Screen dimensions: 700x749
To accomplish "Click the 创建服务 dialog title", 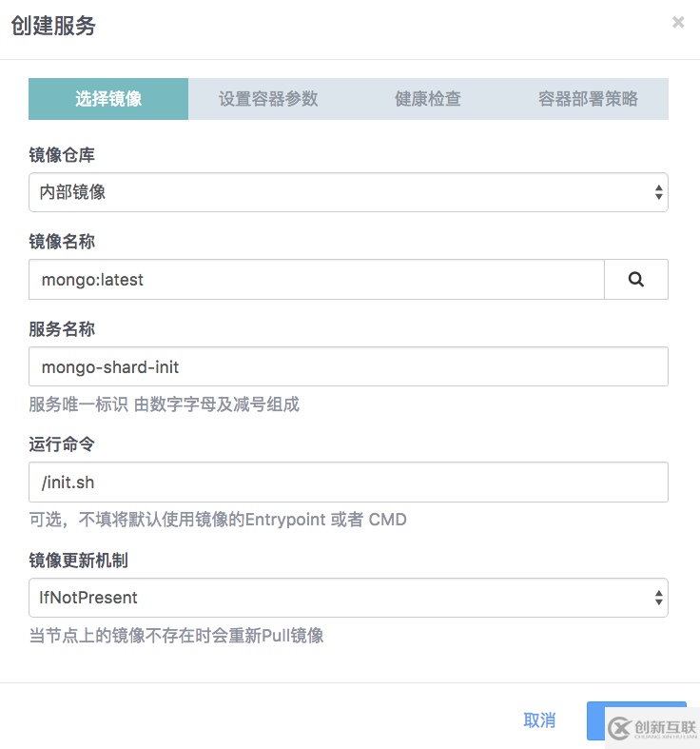I will (53, 26).
